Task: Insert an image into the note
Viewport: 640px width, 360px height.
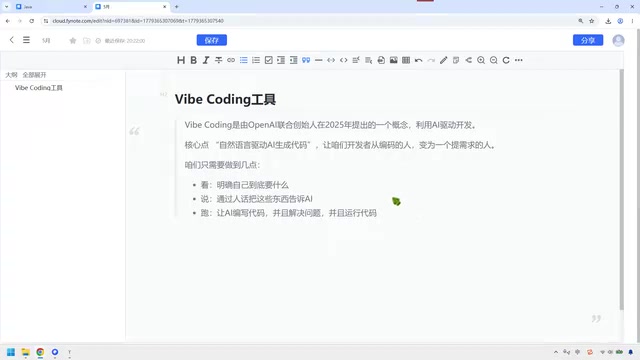Action: 393,60
